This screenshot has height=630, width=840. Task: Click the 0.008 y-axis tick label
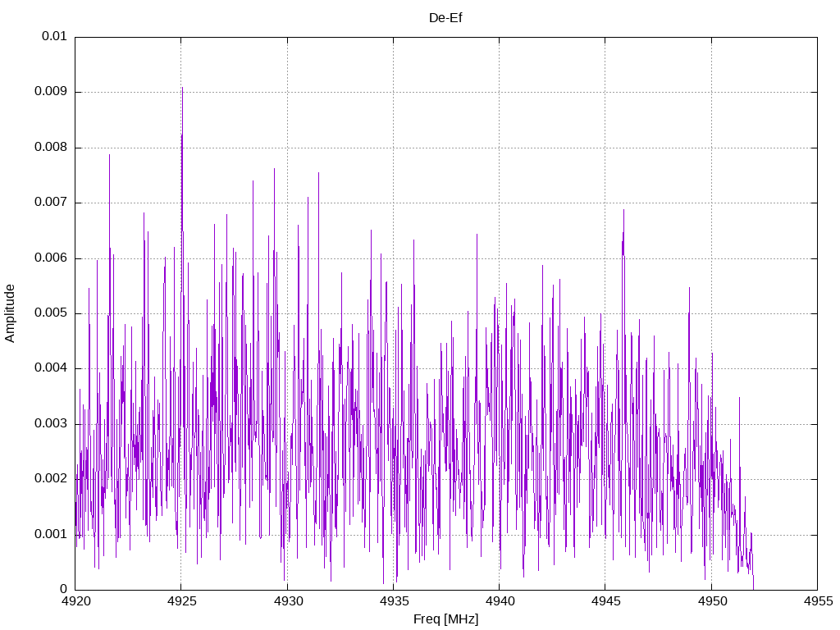click(51, 148)
